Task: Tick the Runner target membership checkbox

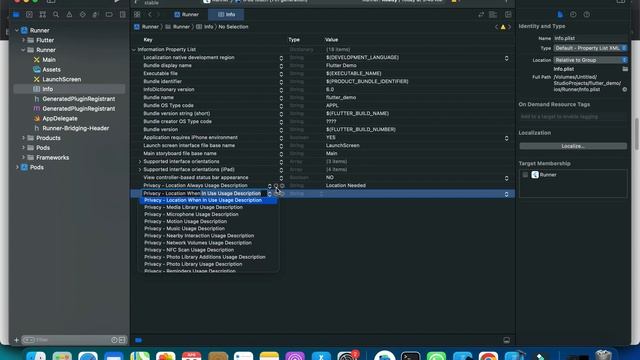Action: pyautogui.click(x=525, y=175)
